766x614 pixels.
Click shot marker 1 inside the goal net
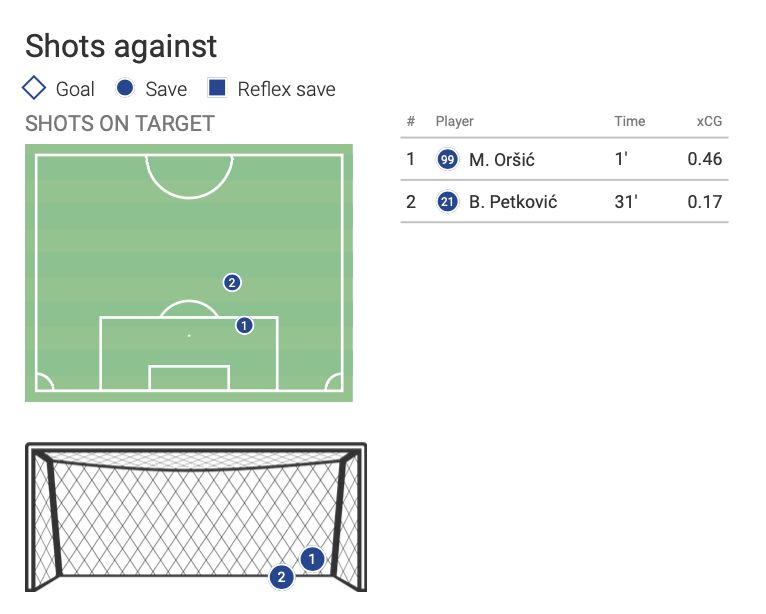pyautogui.click(x=312, y=559)
